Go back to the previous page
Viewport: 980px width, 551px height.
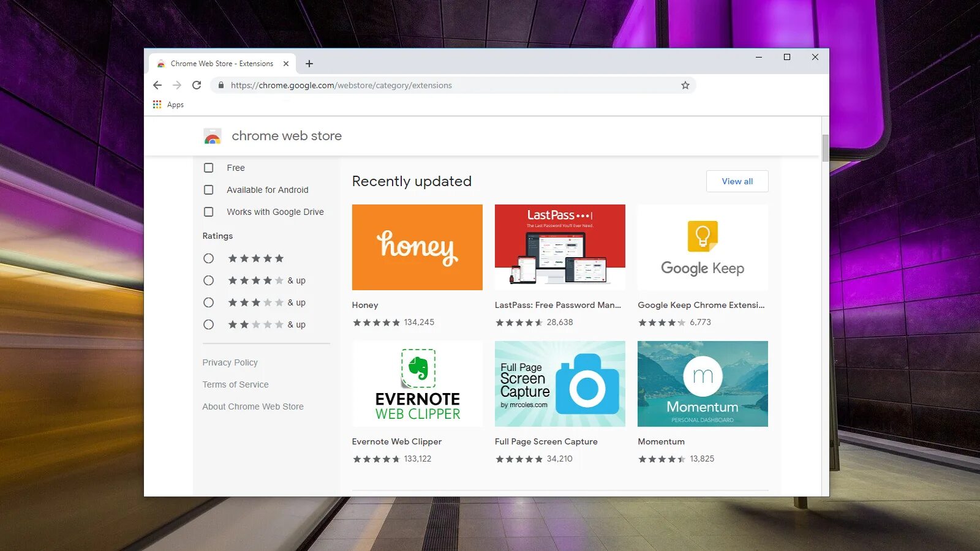point(157,85)
